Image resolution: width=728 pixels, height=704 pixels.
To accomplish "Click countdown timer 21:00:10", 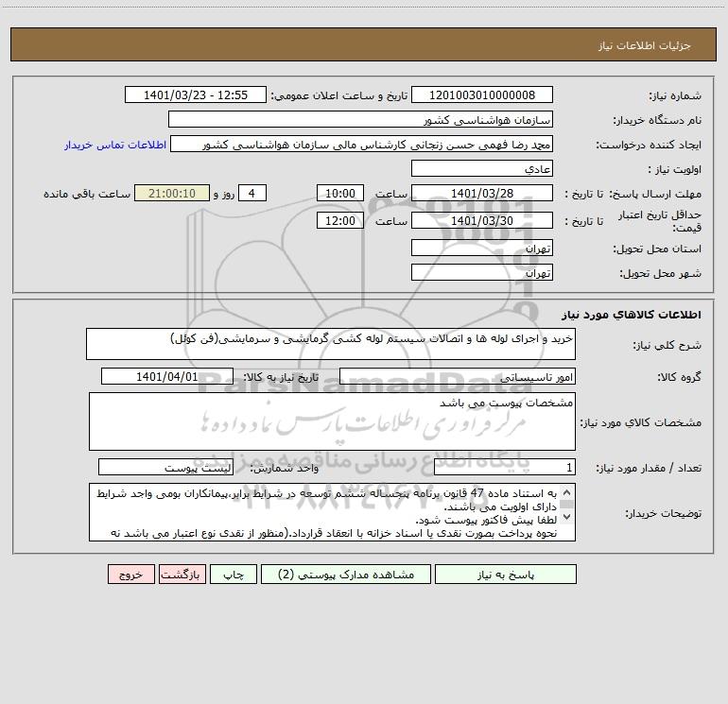I will (x=172, y=194).
